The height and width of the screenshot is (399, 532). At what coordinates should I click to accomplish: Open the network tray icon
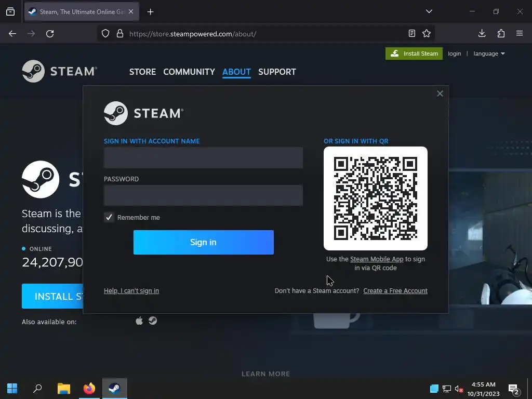pos(446,389)
